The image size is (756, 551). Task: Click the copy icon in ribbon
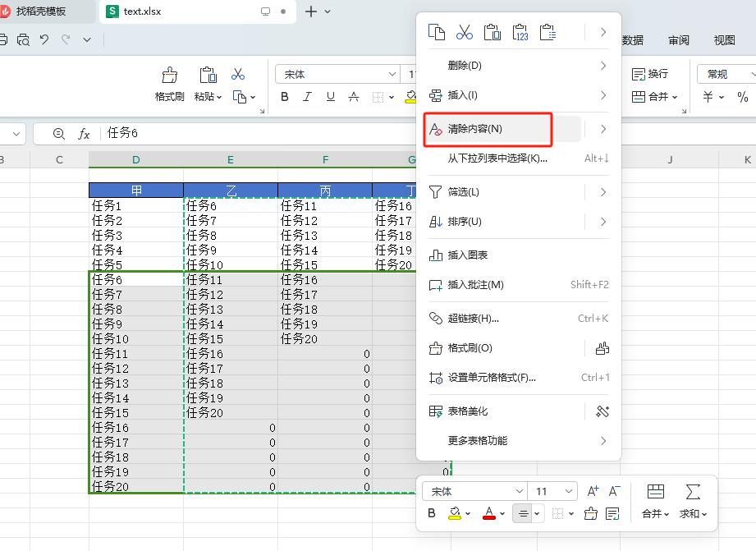pyautogui.click(x=240, y=97)
